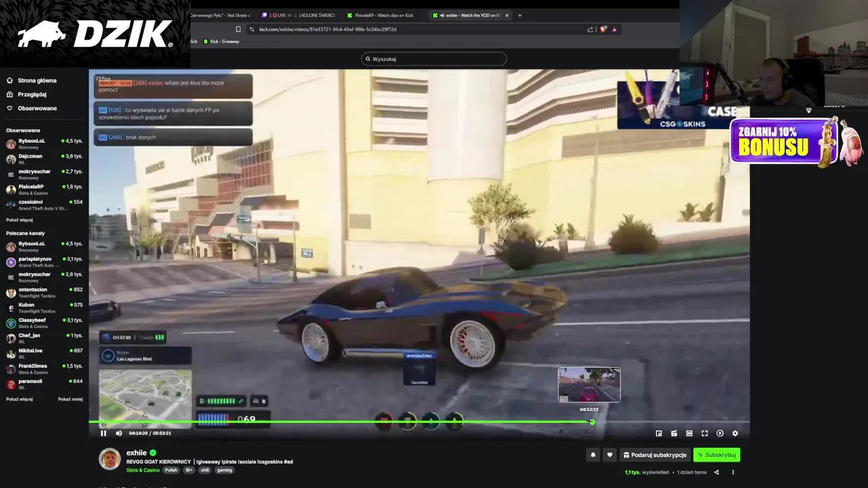Click the browser address bar URL
The width and height of the screenshot is (868, 488).
pos(328,29)
